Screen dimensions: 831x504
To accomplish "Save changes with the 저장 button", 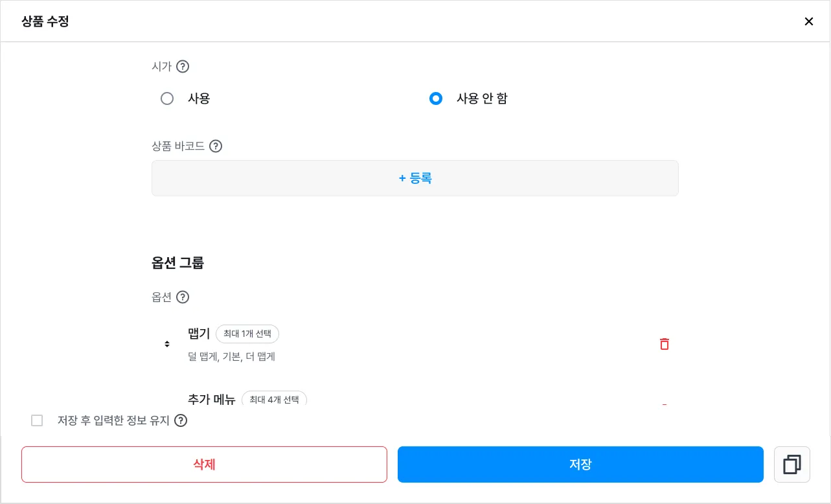I will 580,464.
